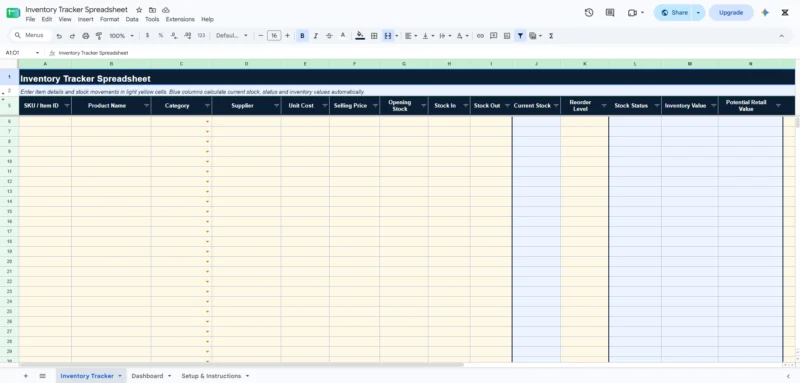Screen dimensions: 800x383
Task: Select the paint format roller tool
Action: tap(99, 36)
